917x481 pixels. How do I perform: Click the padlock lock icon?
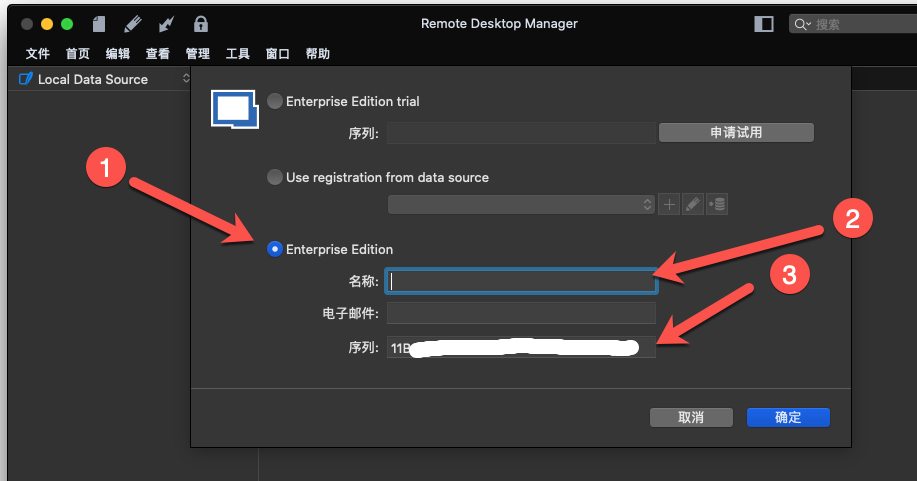click(x=201, y=24)
